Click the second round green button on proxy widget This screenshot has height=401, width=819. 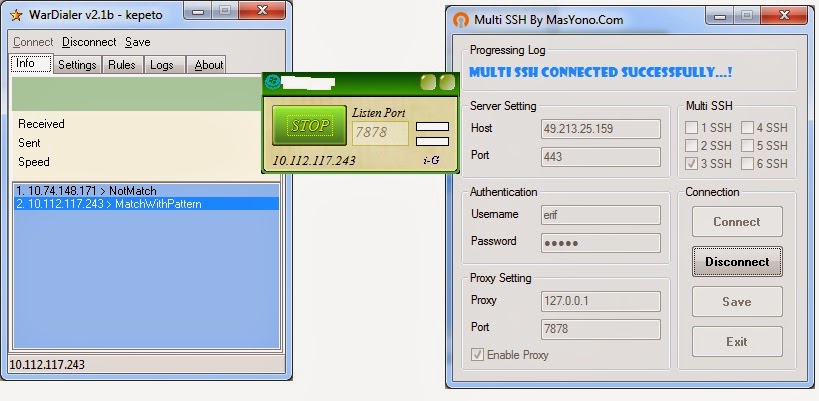coord(447,82)
